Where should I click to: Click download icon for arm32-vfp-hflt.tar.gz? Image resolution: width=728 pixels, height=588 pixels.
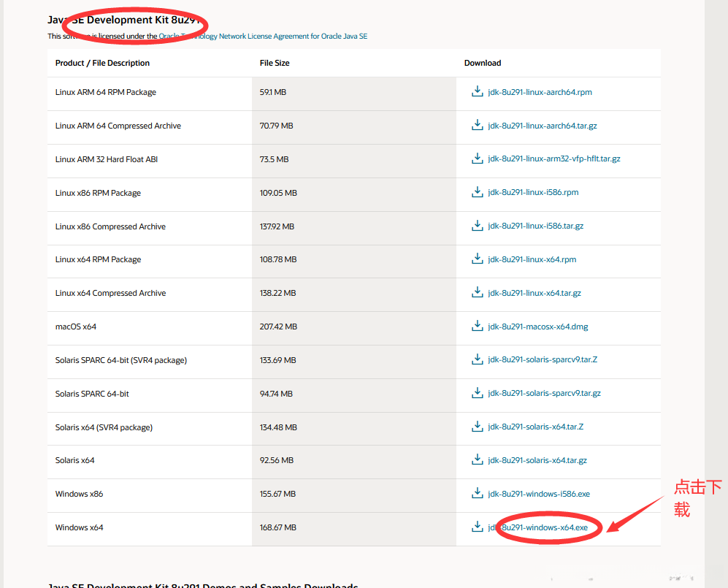(x=478, y=159)
